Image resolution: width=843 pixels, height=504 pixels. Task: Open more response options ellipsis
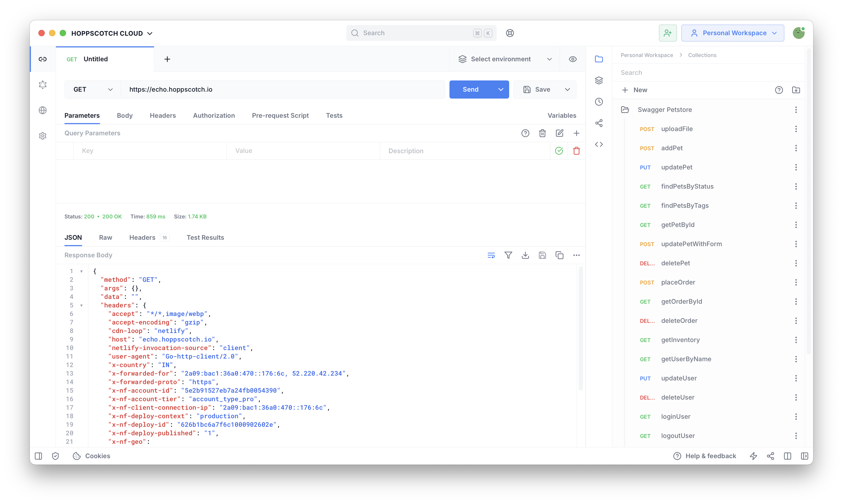pos(576,255)
